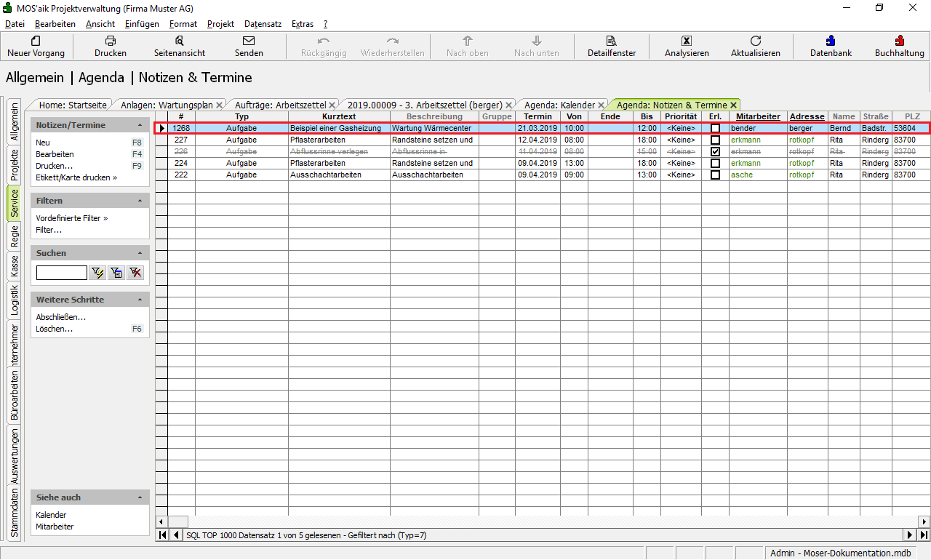931x560 pixels.
Task: Open the Datenbank toolbar icon
Action: (x=831, y=41)
